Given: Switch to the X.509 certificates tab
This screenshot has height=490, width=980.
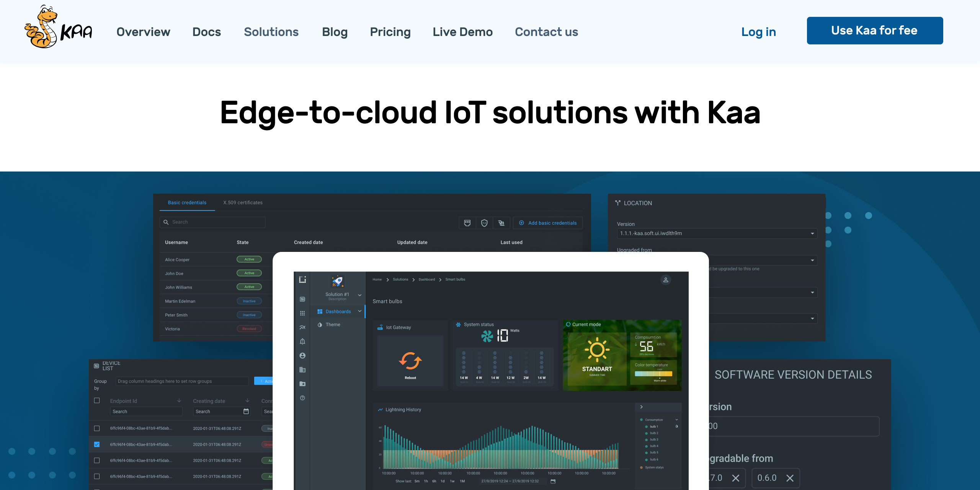Looking at the screenshot, I should point(243,203).
